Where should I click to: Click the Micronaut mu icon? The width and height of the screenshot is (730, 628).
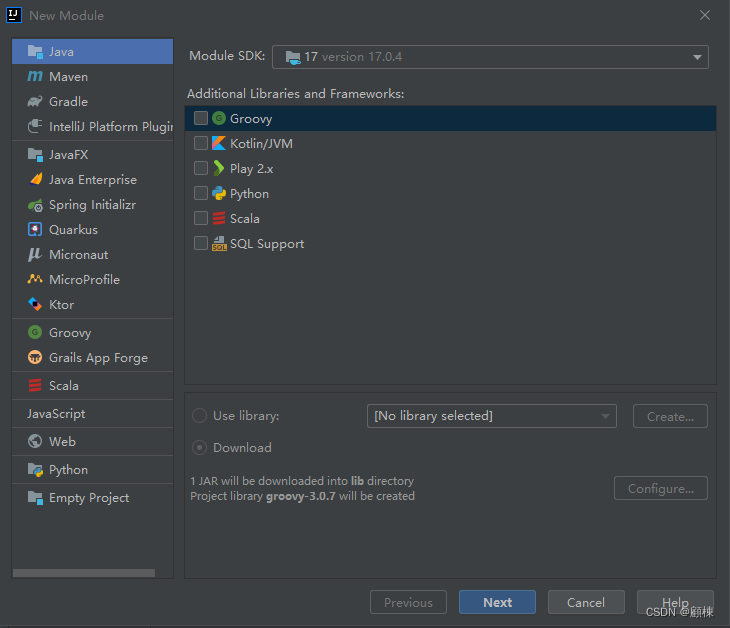click(35, 254)
